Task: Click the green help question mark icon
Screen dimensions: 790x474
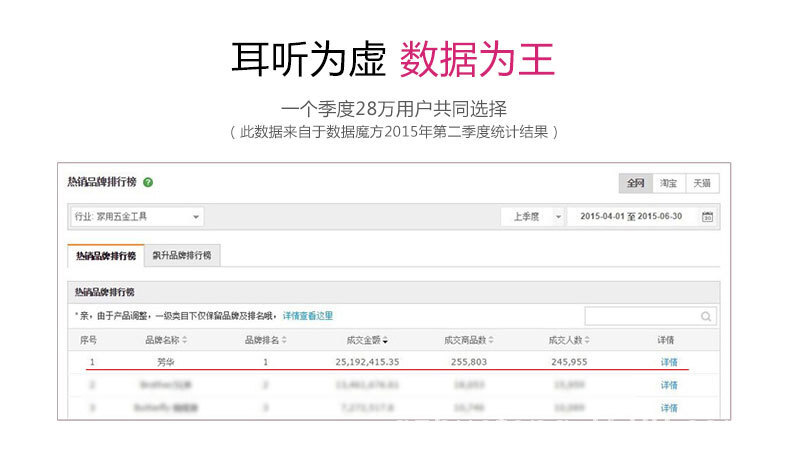Action: coord(148,182)
